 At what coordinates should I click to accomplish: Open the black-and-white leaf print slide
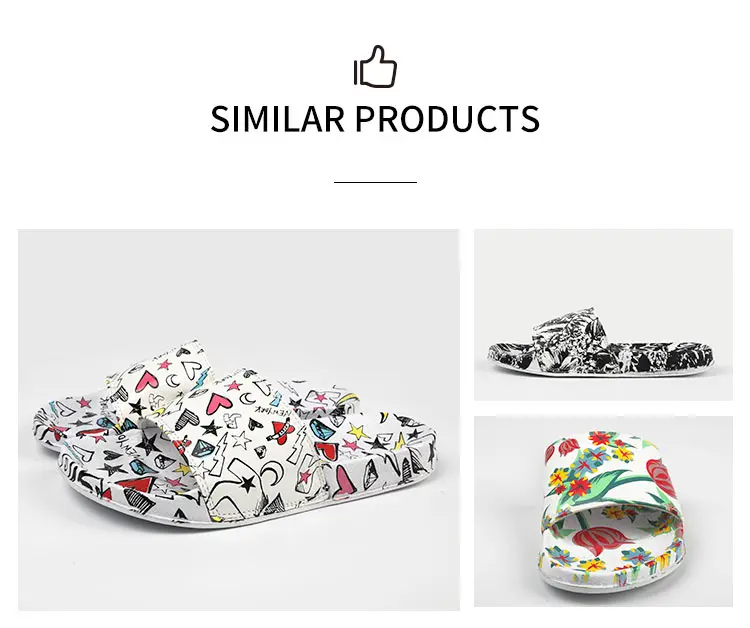pyautogui.click(x=603, y=314)
